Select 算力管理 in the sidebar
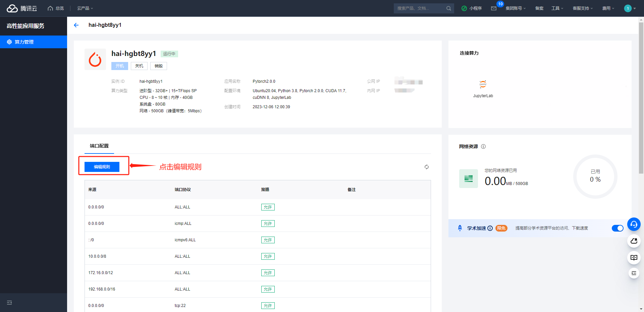Viewport: 644px width, 312px height. point(34,42)
